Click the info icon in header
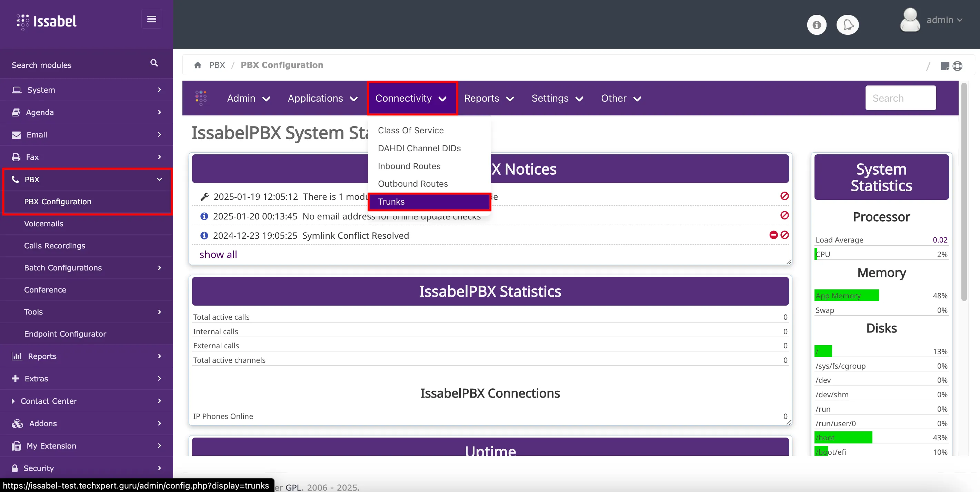The height and width of the screenshot is (492, 980). (x=817, y=25)
